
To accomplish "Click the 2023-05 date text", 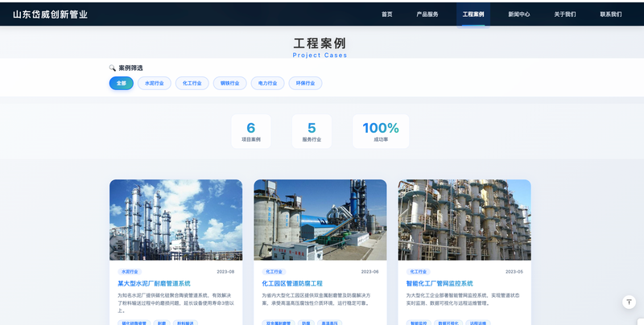I will point(514,272).
